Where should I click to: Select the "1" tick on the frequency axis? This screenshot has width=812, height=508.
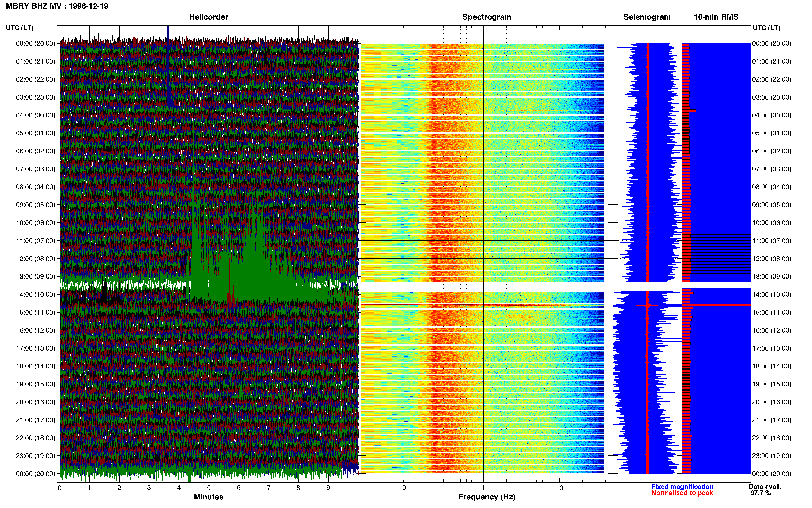(483, 488)
